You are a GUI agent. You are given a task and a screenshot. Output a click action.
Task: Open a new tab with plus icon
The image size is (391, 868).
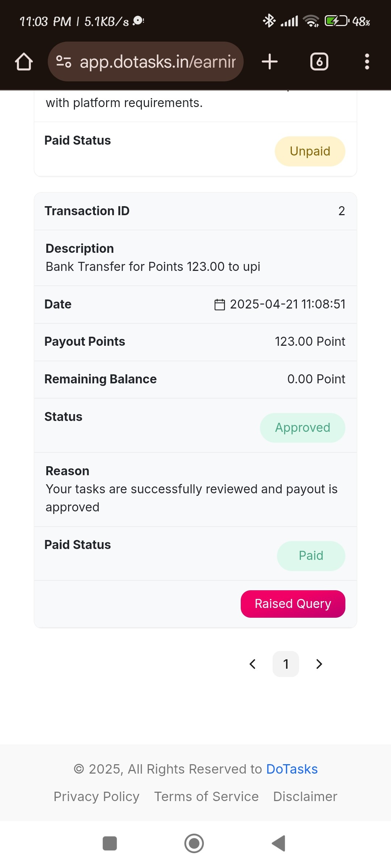tap(270, 61)
